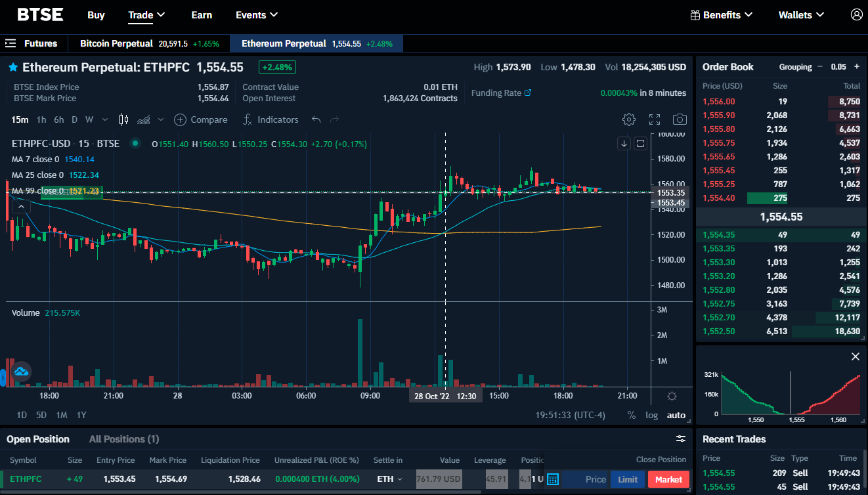Open the Wallets dropdown
This screenshot has height=495, width=868.
[x=801, y=14]
